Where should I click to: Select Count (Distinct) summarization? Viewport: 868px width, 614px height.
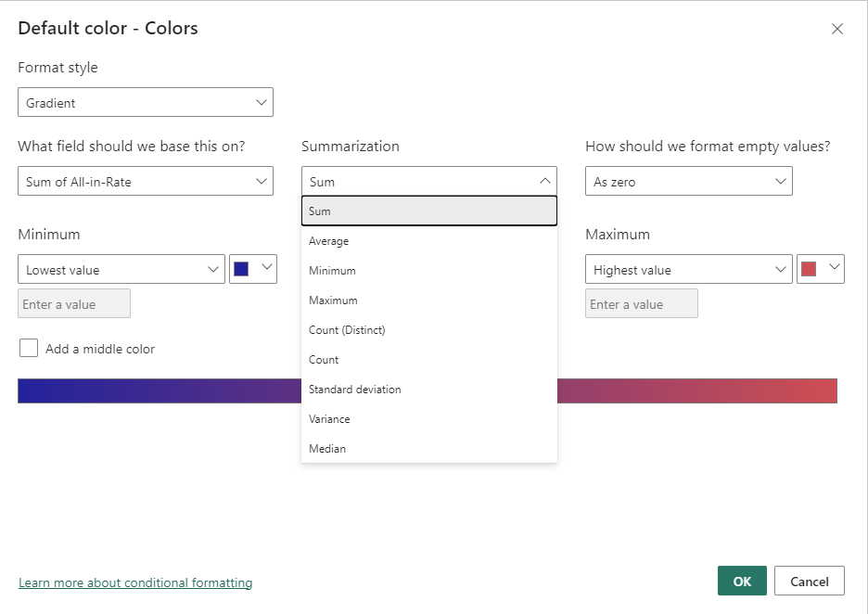point(429,330)
